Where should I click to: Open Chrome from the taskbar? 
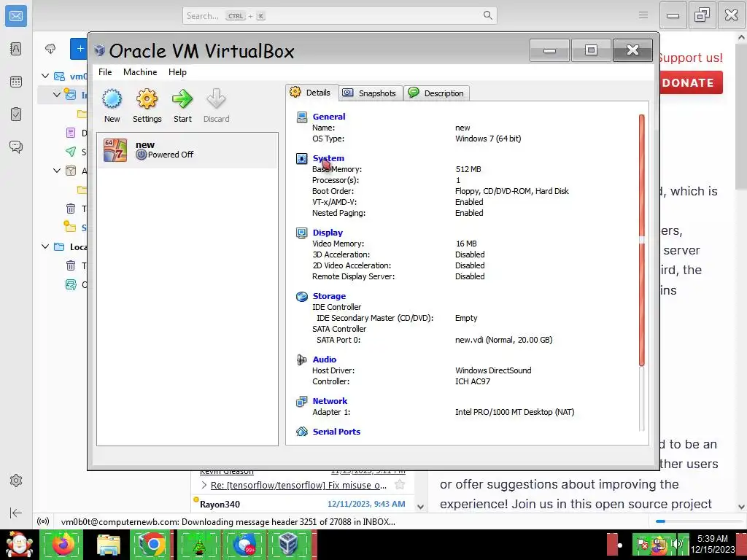click(x=152, y=544)
